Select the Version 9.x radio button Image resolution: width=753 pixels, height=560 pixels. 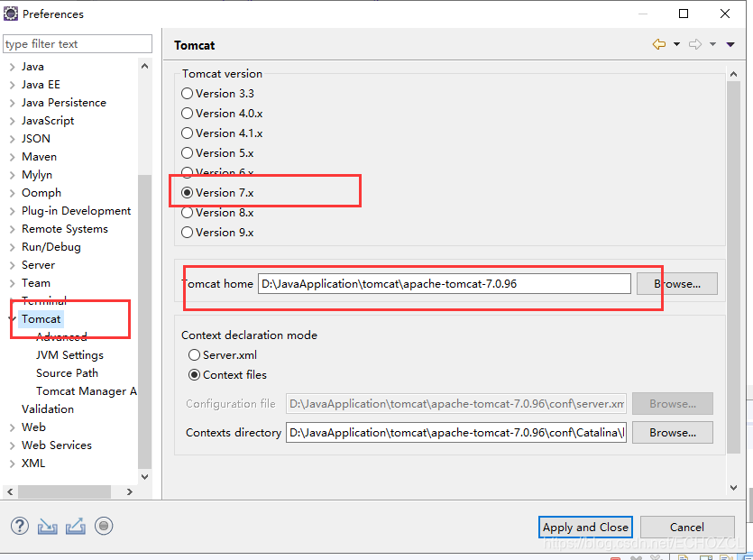point(187,233)
